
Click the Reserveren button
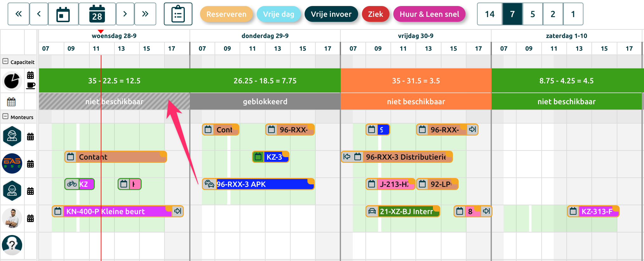coord(226,14)
